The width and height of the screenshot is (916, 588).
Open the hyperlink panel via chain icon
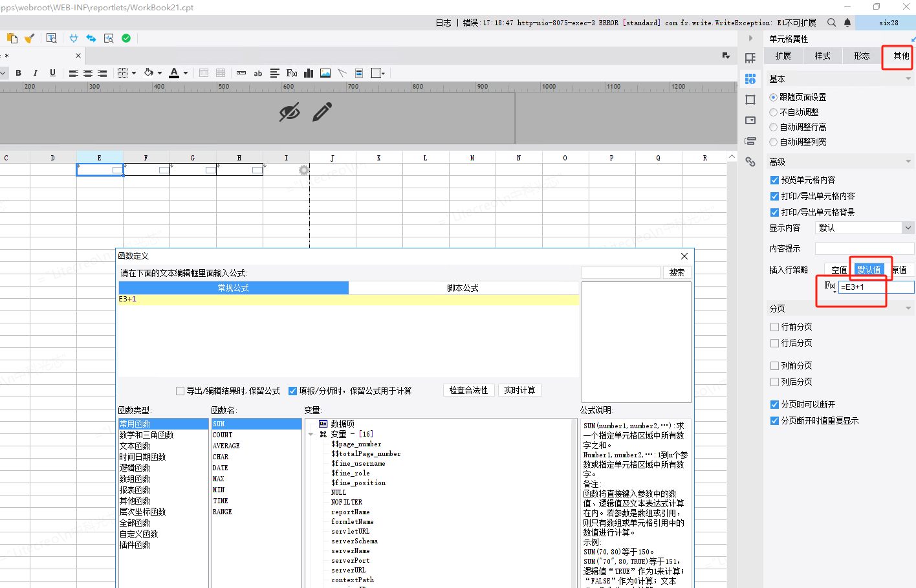point(750,162)
